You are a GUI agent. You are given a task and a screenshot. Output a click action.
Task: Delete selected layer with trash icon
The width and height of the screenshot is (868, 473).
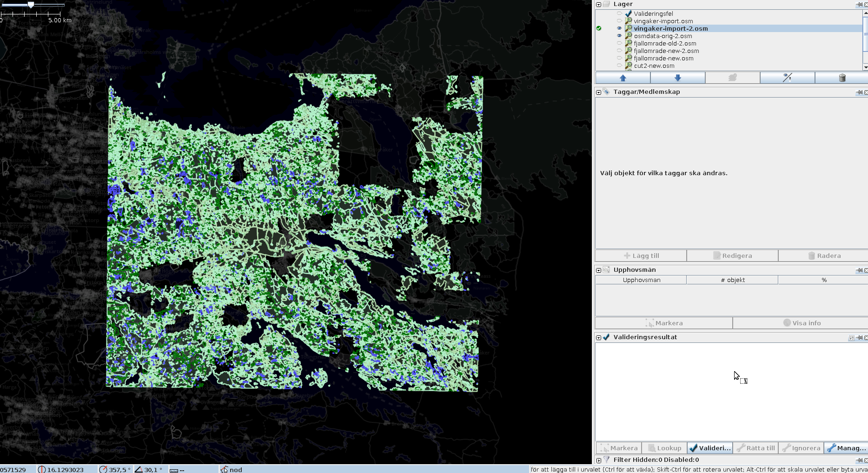[841, 78]
